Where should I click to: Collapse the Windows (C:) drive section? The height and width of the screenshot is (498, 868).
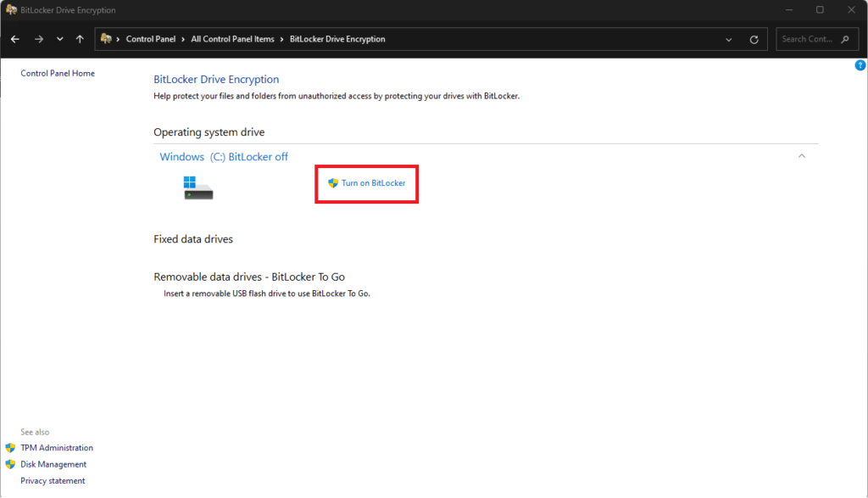[801, 156]
